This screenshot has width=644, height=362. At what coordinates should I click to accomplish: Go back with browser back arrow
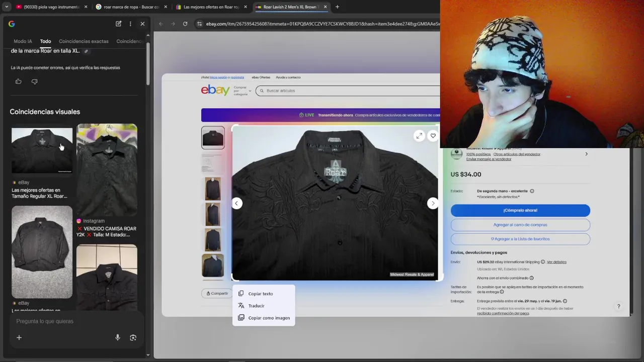click(161, 24)
